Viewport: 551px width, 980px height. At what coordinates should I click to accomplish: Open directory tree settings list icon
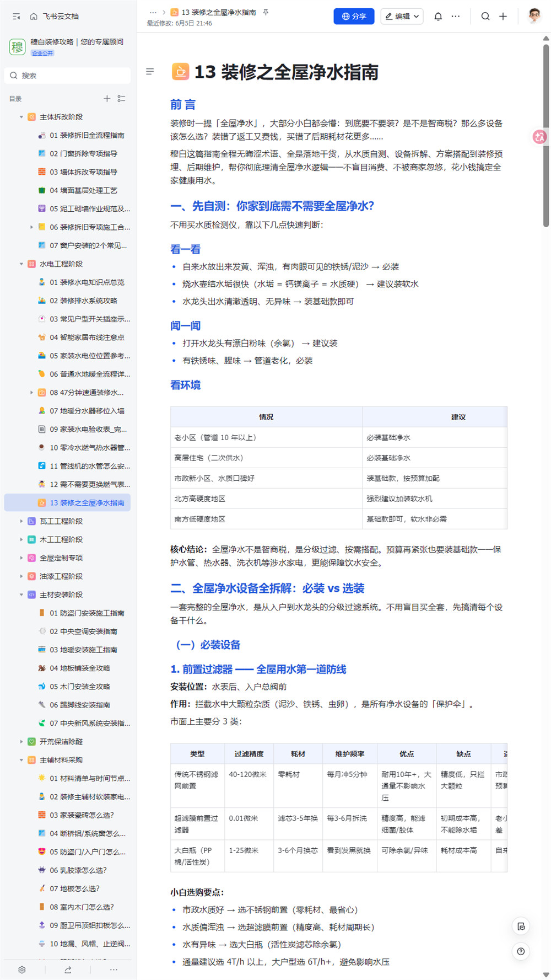121,99
